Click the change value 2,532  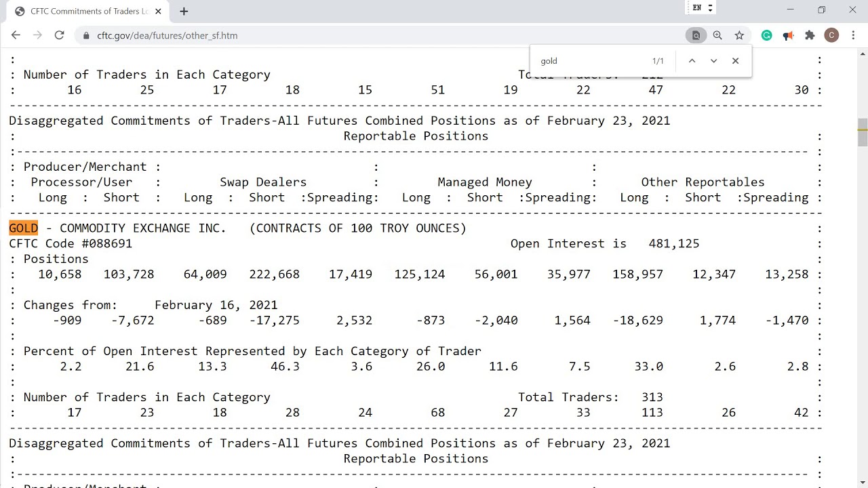pos(354,320)
